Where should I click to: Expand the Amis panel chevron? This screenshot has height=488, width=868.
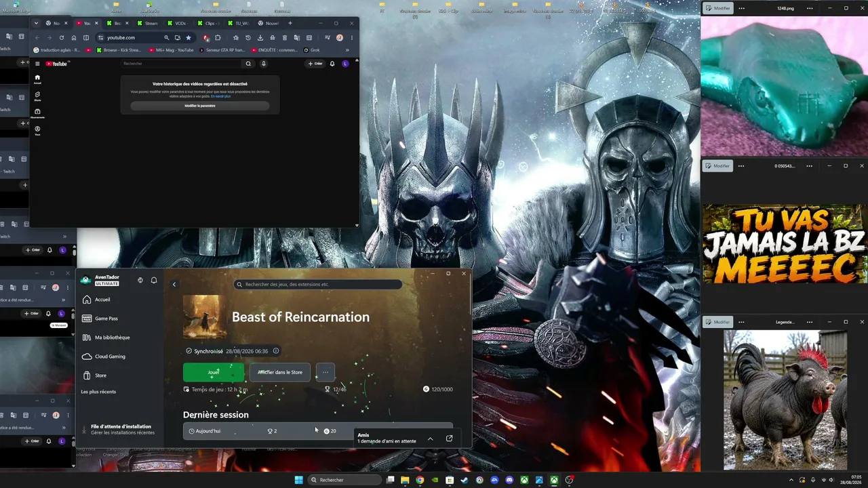pos(430,439)
